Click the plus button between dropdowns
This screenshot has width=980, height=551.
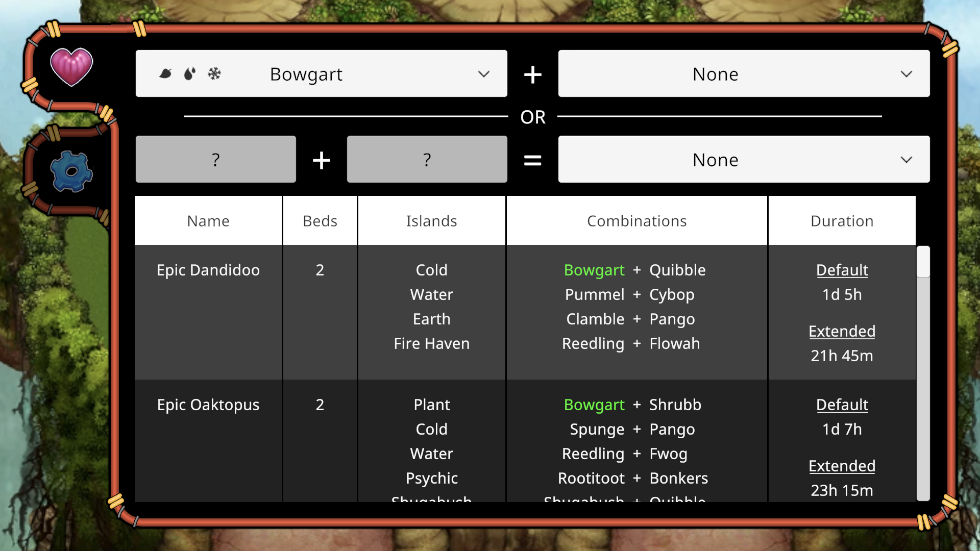532,73
